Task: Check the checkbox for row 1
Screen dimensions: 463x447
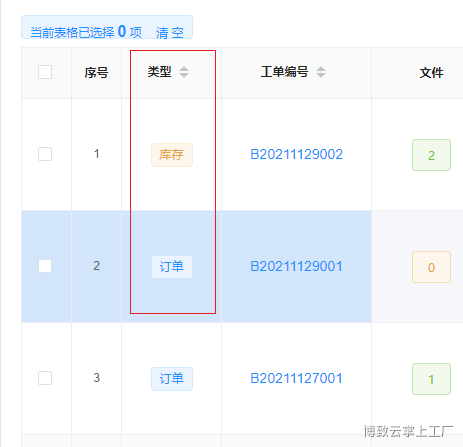Action: [45, 154]
